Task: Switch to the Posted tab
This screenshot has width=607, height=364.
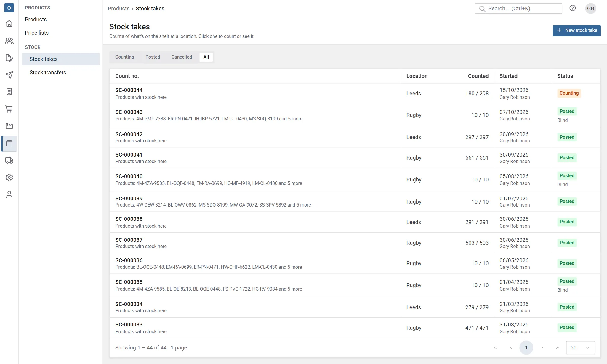Action: click(x=153, y=57)
